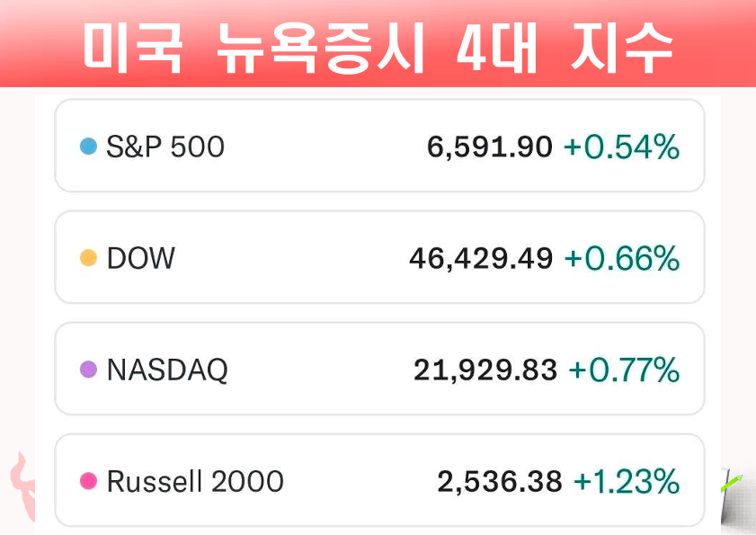Click the S&P 500 price 6,591.90
This screenshot has height=535, width=756.
[489, 147]
